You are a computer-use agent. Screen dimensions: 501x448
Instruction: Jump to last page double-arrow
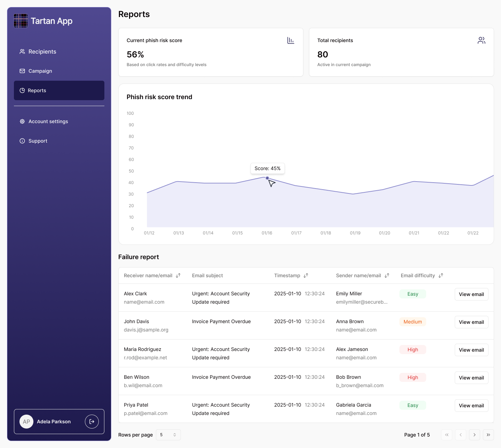(x=488, y=435)
